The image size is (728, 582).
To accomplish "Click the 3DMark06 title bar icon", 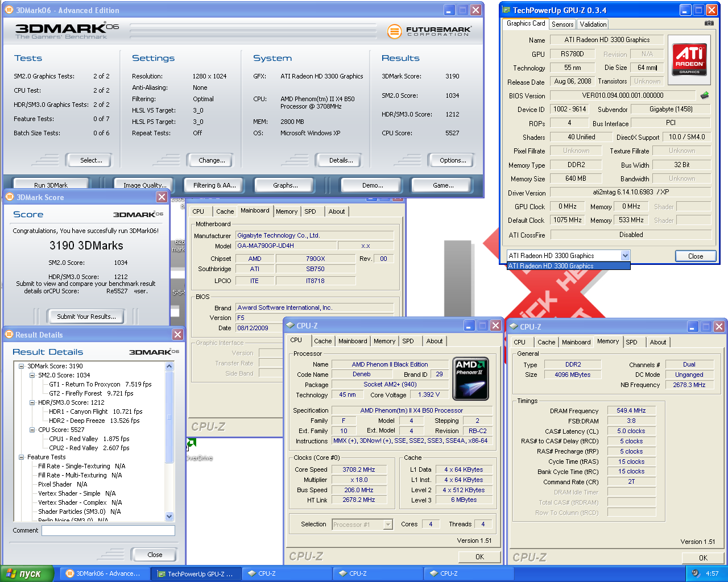I will point(9,10).
